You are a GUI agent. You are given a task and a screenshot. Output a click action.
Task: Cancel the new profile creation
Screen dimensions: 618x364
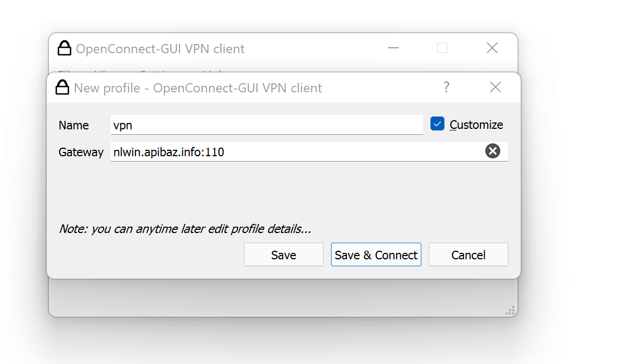pyautogui.click(x=468, y=255)
